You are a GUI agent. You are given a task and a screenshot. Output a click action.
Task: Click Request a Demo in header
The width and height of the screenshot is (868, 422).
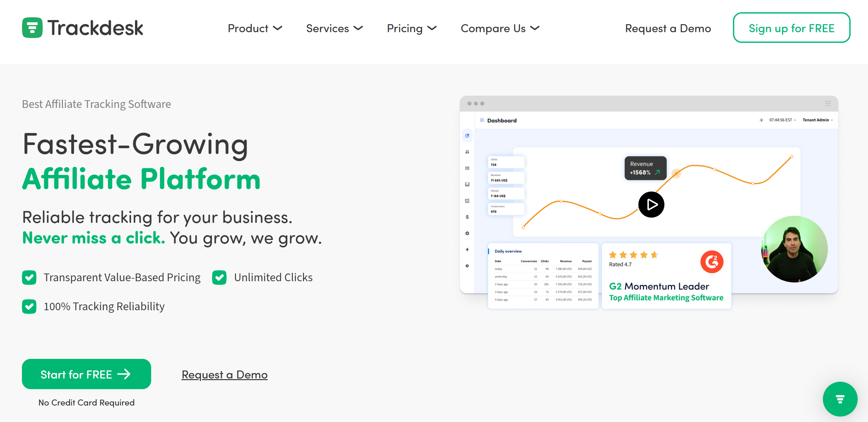(x=668, y=28)
